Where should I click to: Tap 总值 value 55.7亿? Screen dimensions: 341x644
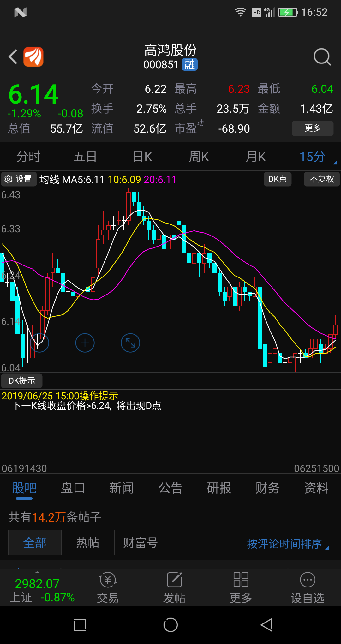[67, 129]
